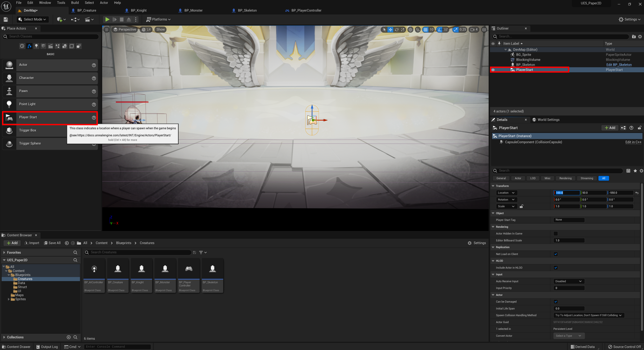Viewport: 644px width, 350px height.
Task: Open the Actor menu
Action: [x=104, y=3]
